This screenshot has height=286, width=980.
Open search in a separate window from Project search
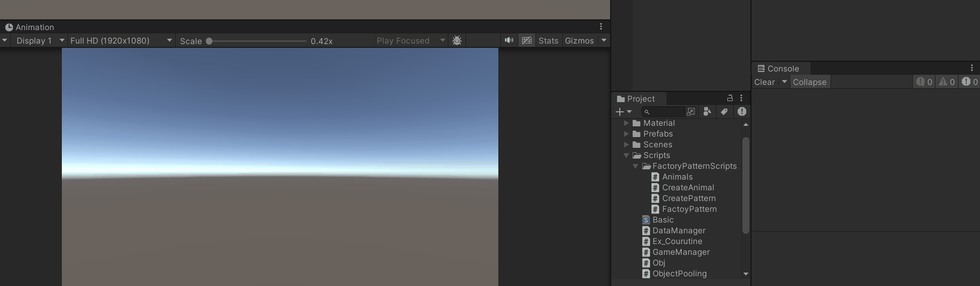(691, 111)
